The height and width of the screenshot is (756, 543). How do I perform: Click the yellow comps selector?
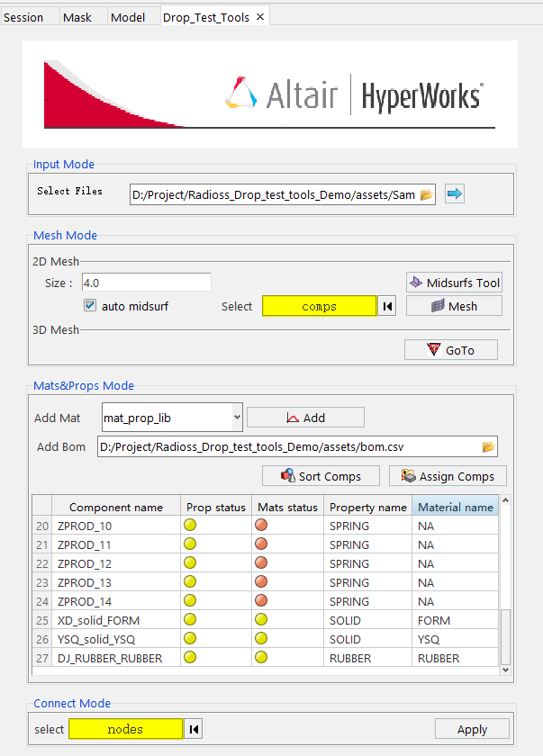(x=319, y=306)
